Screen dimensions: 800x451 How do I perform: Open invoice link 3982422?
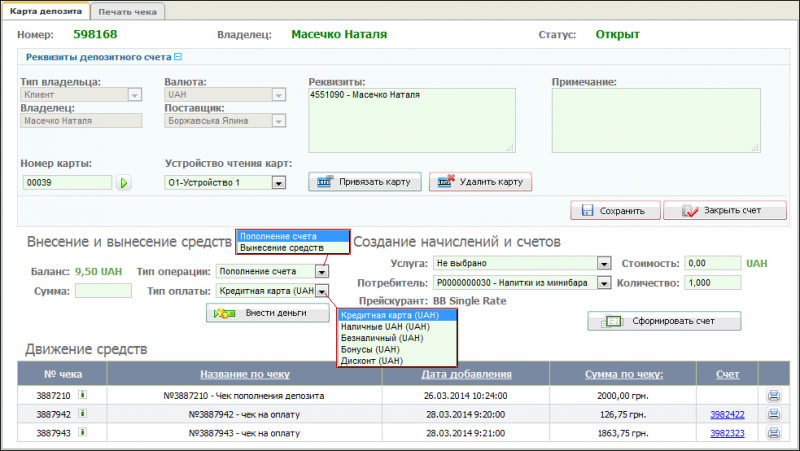[x=729, y=414]
